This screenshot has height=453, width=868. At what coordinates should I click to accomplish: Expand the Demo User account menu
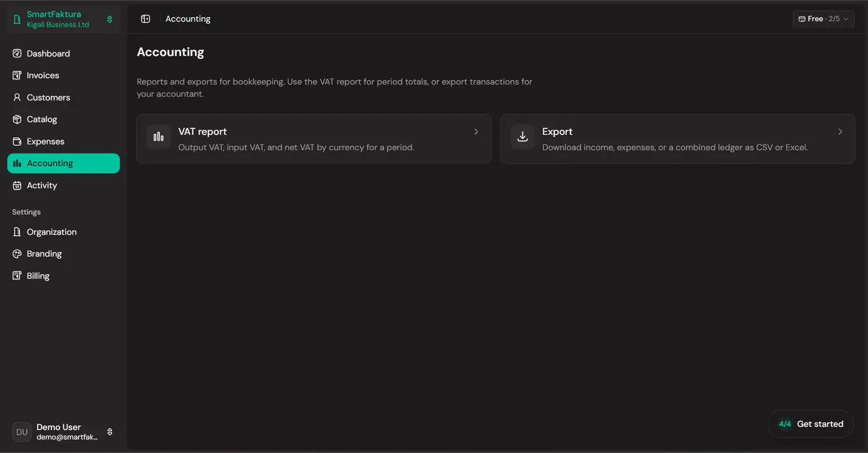[63, 432]
